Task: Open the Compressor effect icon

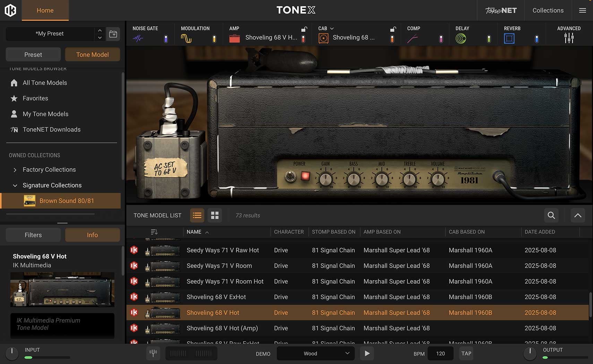Action: coord(412,38)
